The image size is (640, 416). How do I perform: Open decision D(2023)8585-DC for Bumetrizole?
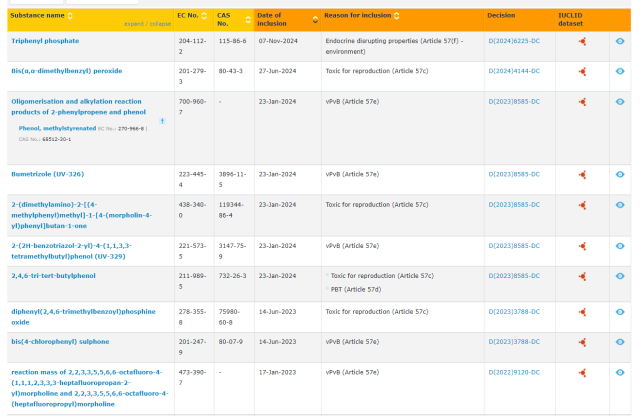[514, 174]
